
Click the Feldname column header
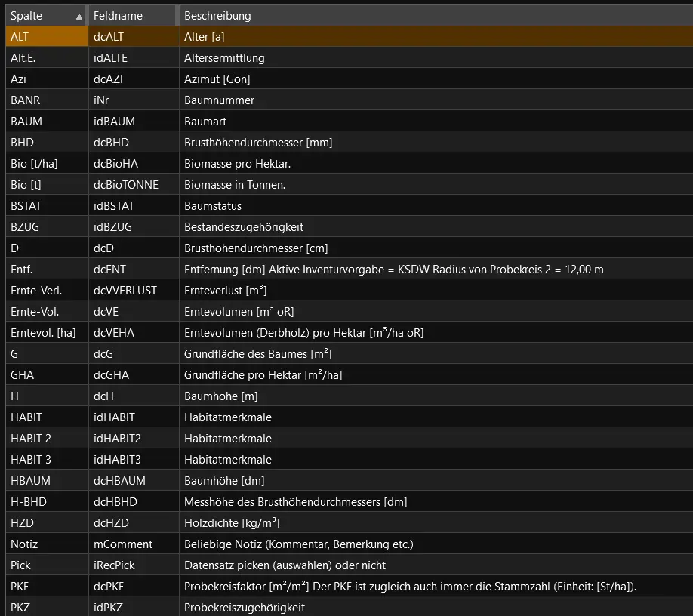coord(118,16)
